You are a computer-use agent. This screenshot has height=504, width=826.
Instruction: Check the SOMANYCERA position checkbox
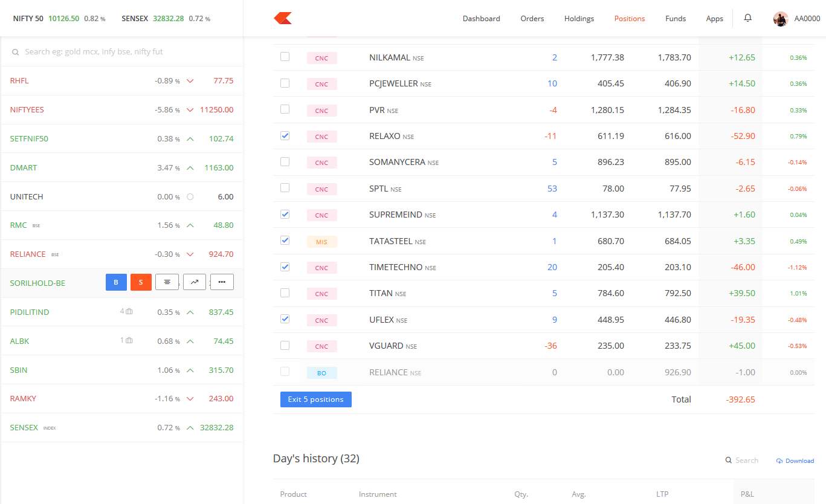285,162
